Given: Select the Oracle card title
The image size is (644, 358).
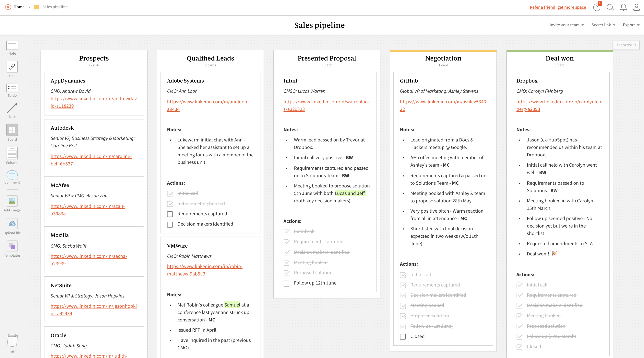Looking at the screenshot, I should pyautogui.click(x=58, y=335).
